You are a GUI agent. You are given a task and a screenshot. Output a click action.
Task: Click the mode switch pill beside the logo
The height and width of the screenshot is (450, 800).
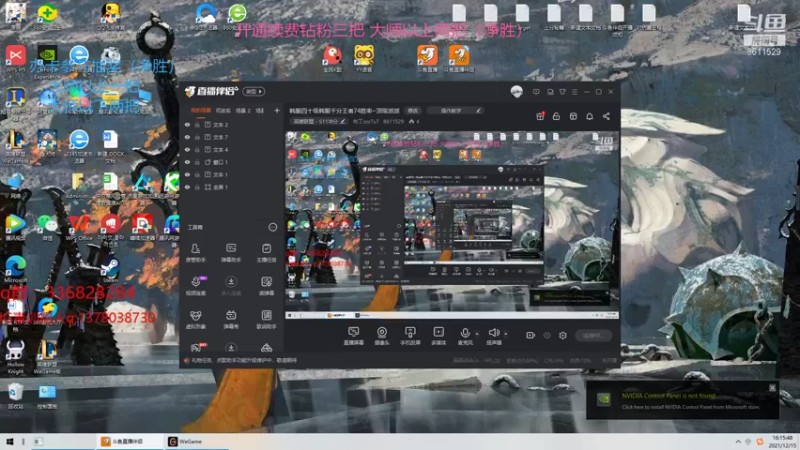(x=254, y=91)
